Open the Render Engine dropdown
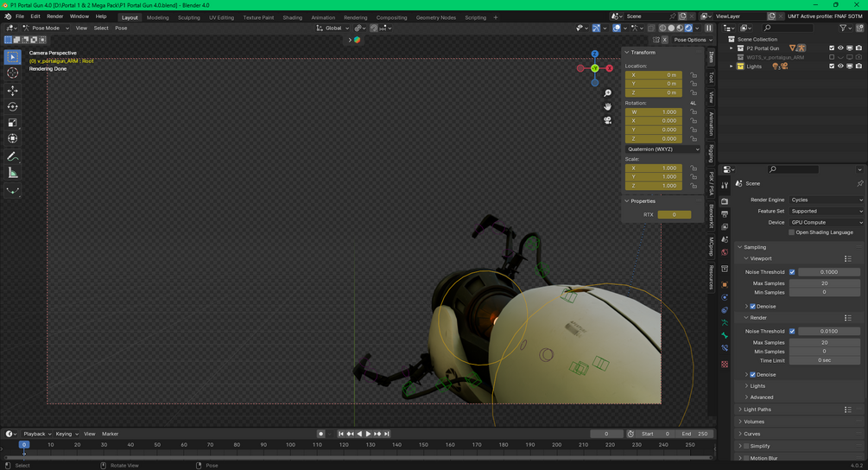The height and width of the screenshot is (470, 868). (x=826, y=200)
